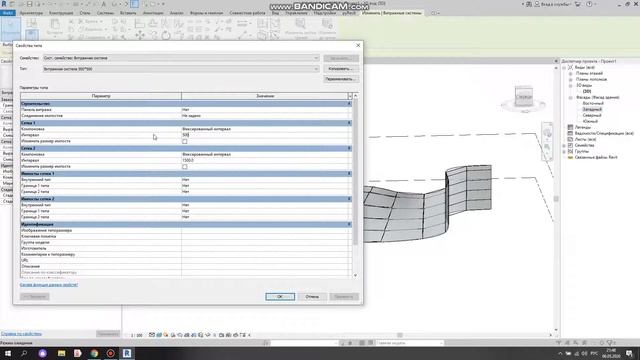Click the 1:100 view scale

point(137,335)
